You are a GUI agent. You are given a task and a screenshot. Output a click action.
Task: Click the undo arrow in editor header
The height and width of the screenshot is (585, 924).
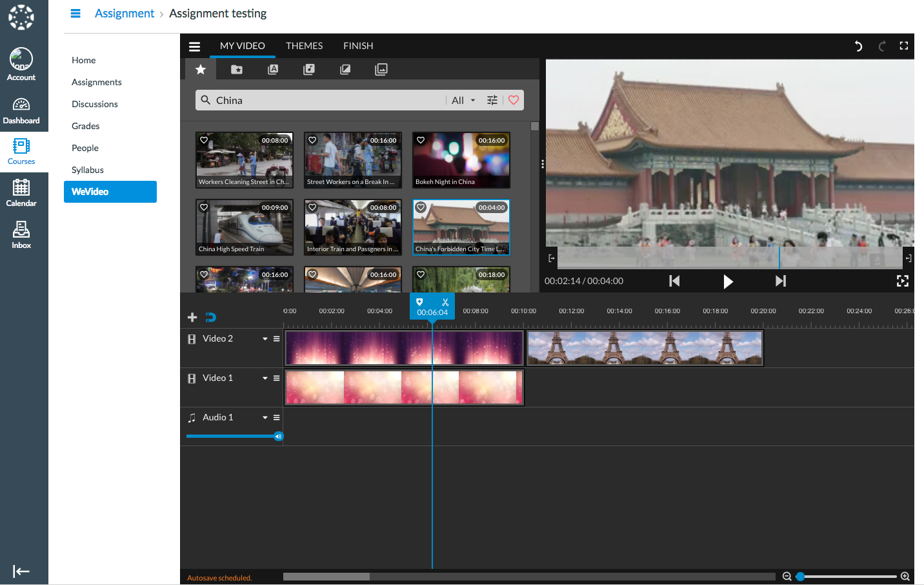tap(858, 46)
